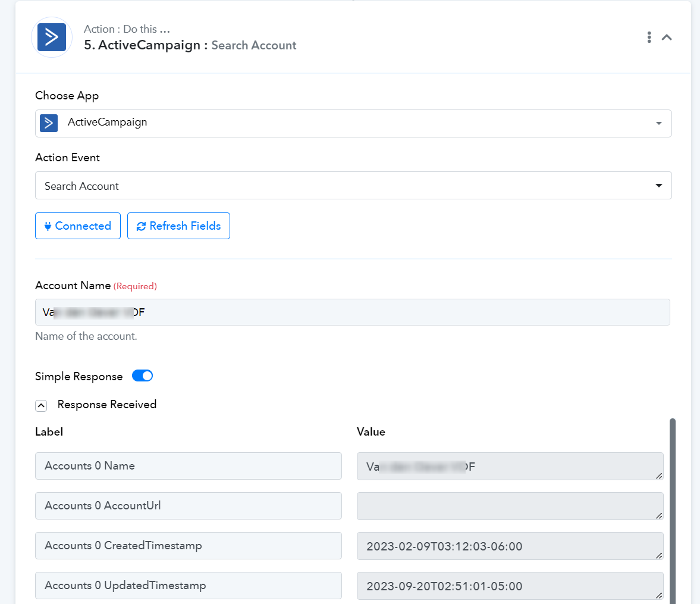Toggle the Simple Response switch

[x=142, y=376]
